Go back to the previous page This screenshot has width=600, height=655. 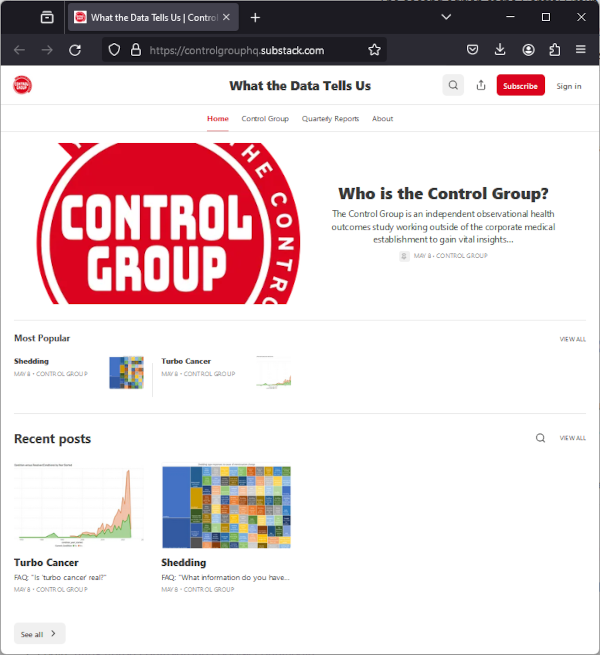coord(19,50)
